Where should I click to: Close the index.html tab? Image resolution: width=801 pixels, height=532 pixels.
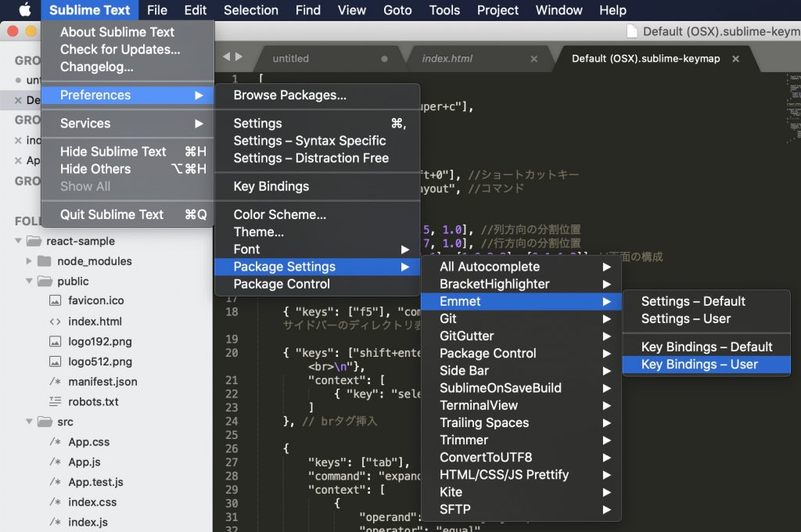533,59
